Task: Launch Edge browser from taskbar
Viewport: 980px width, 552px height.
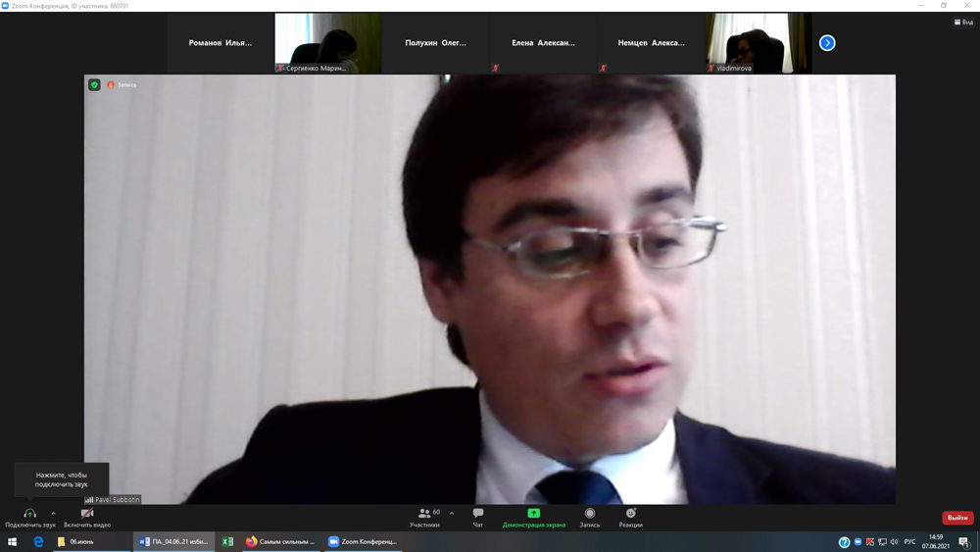Action: point(39,541)
